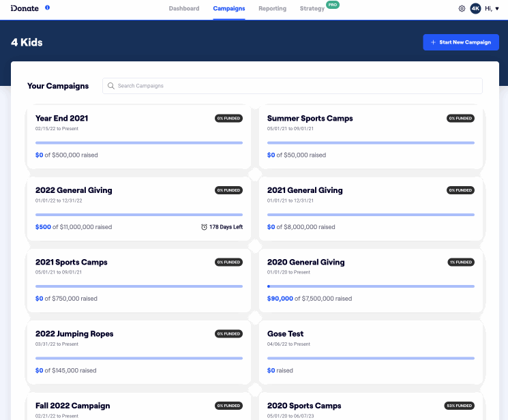Click the PRO badge on Strategy
This screenshot has width=508, height=420.
pos(333,5)
